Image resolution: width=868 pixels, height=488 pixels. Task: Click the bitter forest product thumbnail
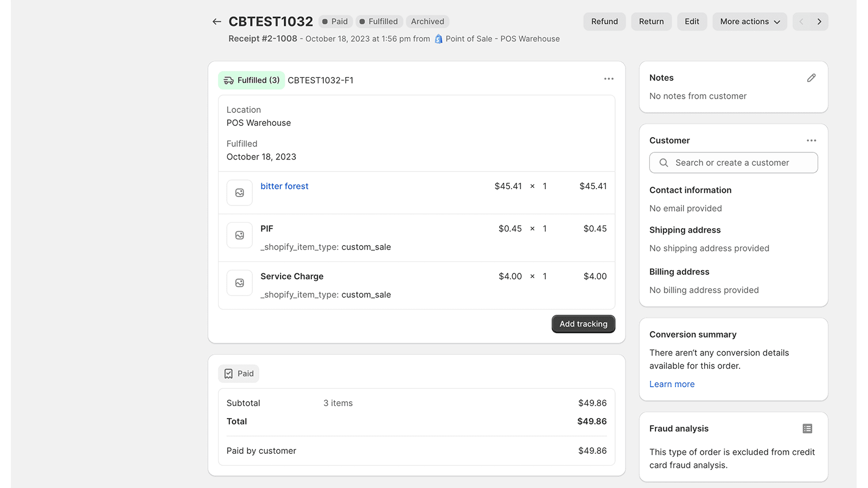pos(239,193)
